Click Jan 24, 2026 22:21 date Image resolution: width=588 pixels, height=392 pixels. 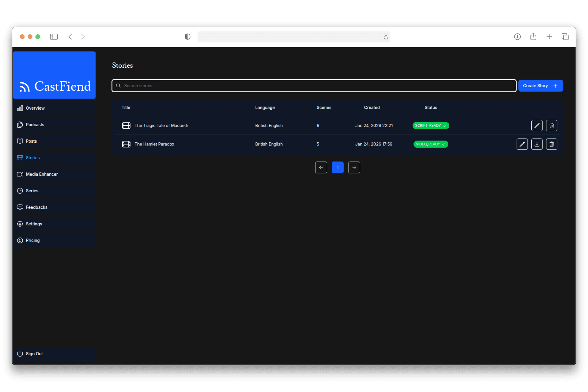click(374, 126)
